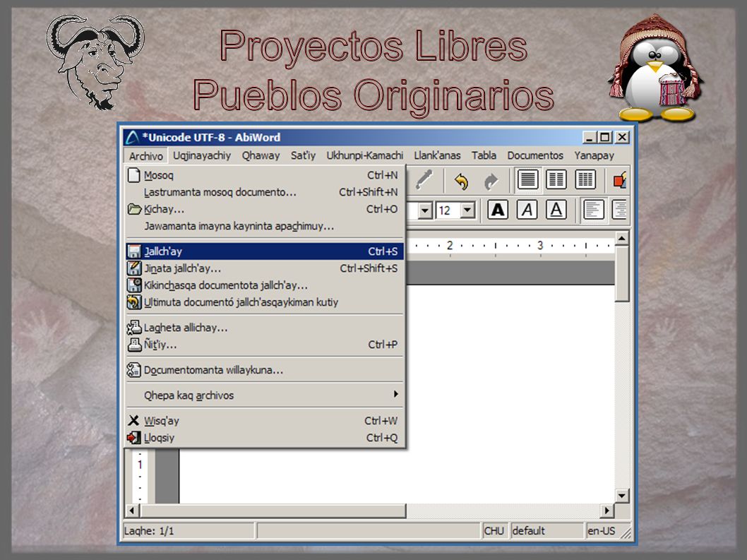The height and width of the screenshot is (560, 747).
Task: Click the red shape insert icon
Action: [x=621, y=181]
